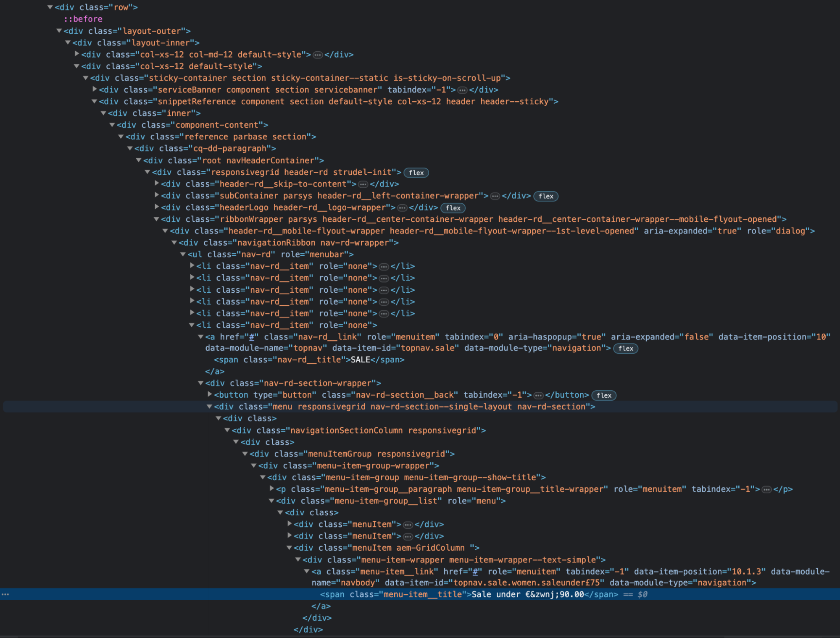Collapse the layout-outer div node
Screen dimensions: 840x638
59,31
